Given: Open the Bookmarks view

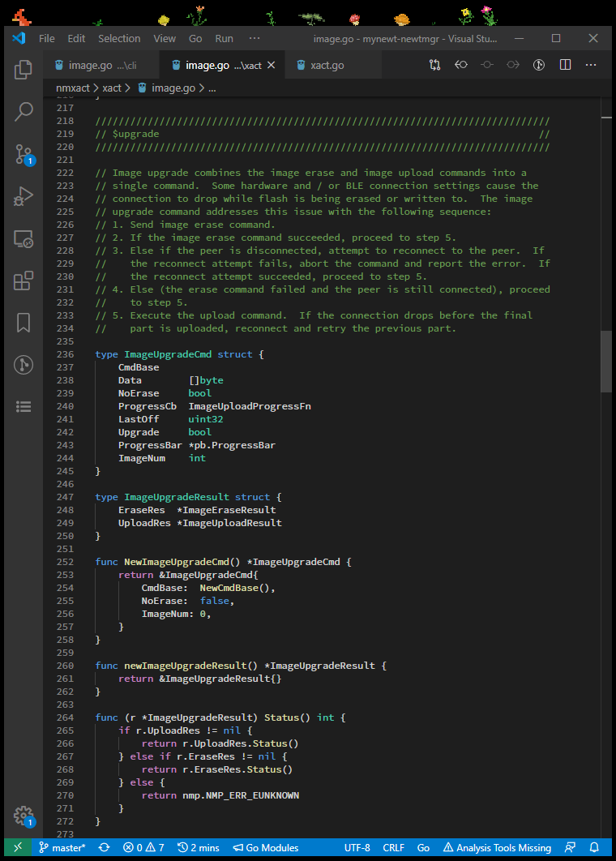Looking at the screenshot, I should [23, 323].
